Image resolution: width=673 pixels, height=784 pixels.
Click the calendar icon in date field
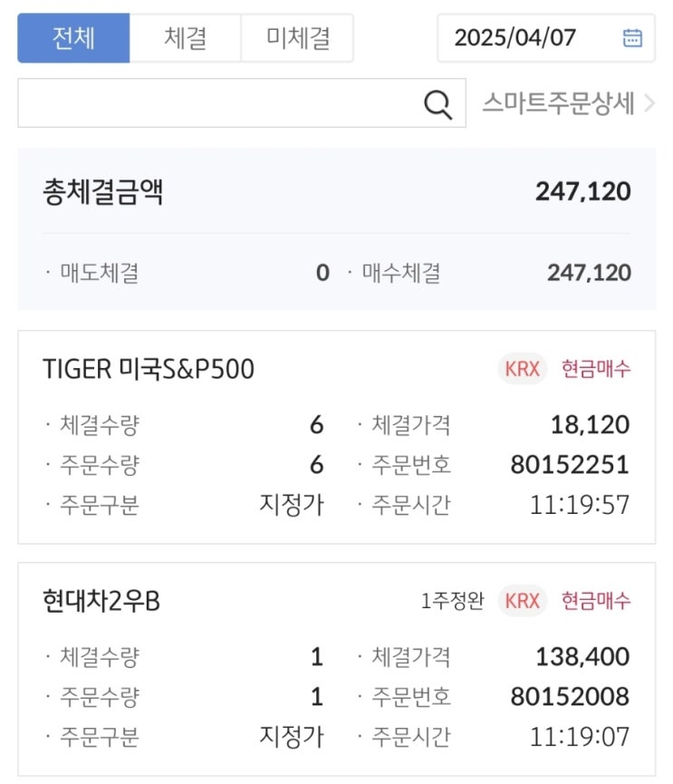click(632, 37)
